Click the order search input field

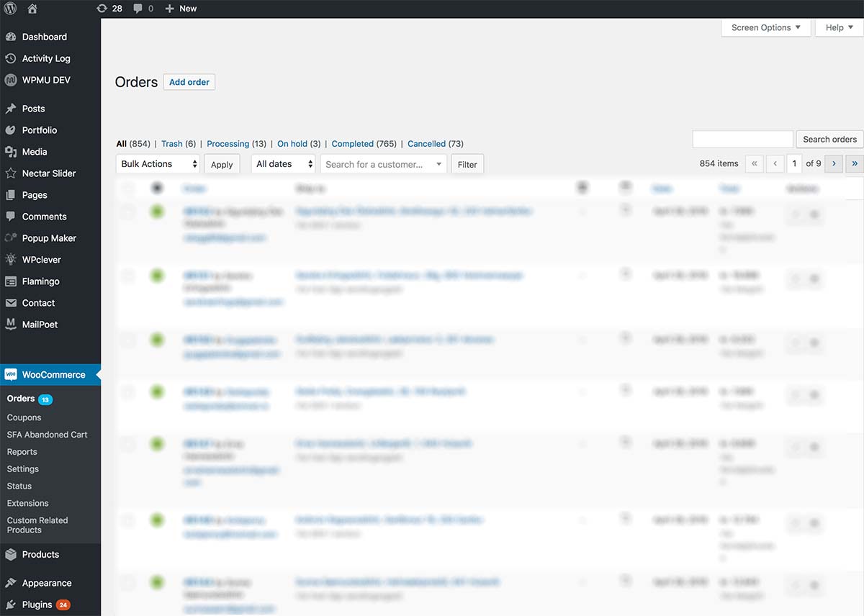[x=742, y=140]
